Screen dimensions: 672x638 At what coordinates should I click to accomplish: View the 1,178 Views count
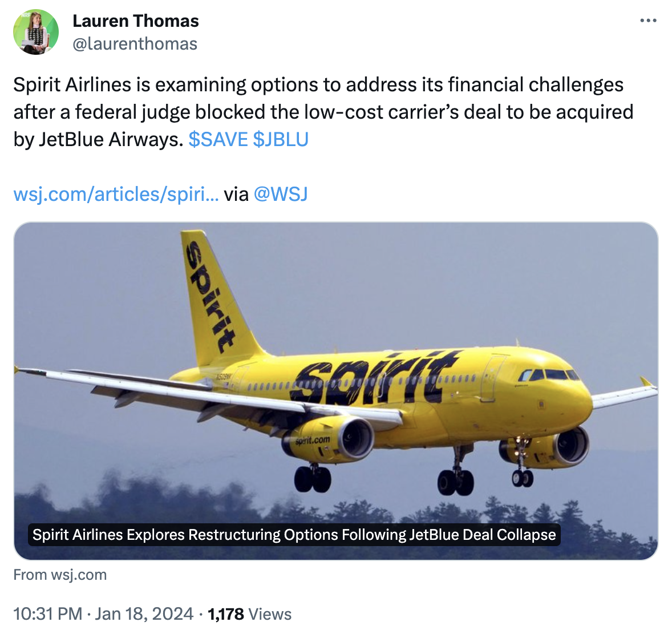coord(250,614)
